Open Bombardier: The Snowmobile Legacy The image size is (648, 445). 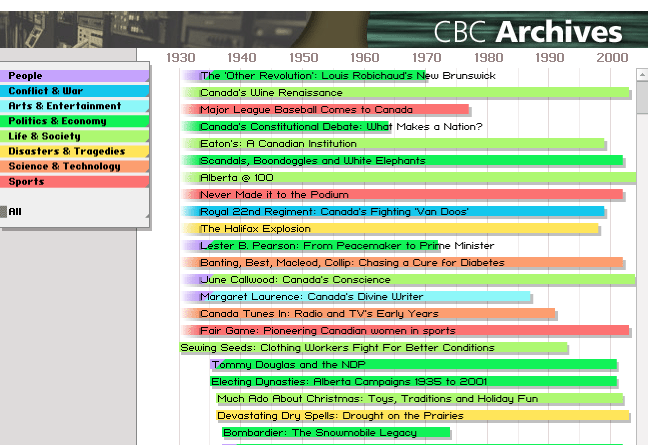click(336, 432)
